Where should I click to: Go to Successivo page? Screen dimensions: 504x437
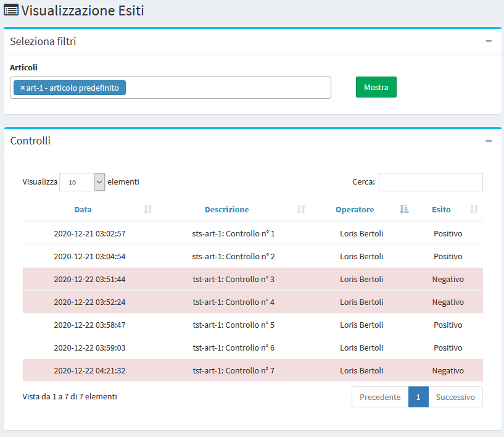(x=455, y=397)
